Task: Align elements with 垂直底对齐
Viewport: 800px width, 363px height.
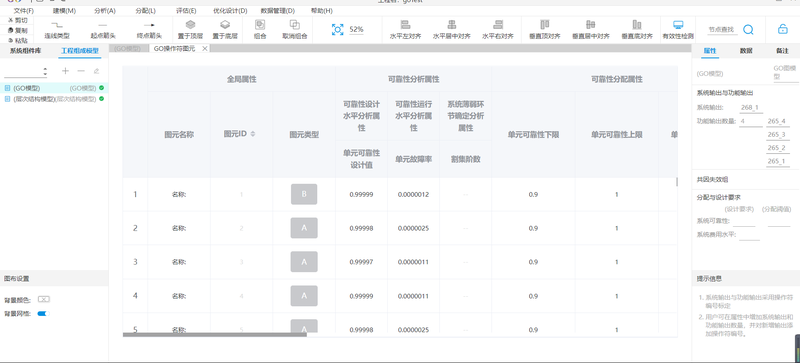Action: (x=637, y=30)
